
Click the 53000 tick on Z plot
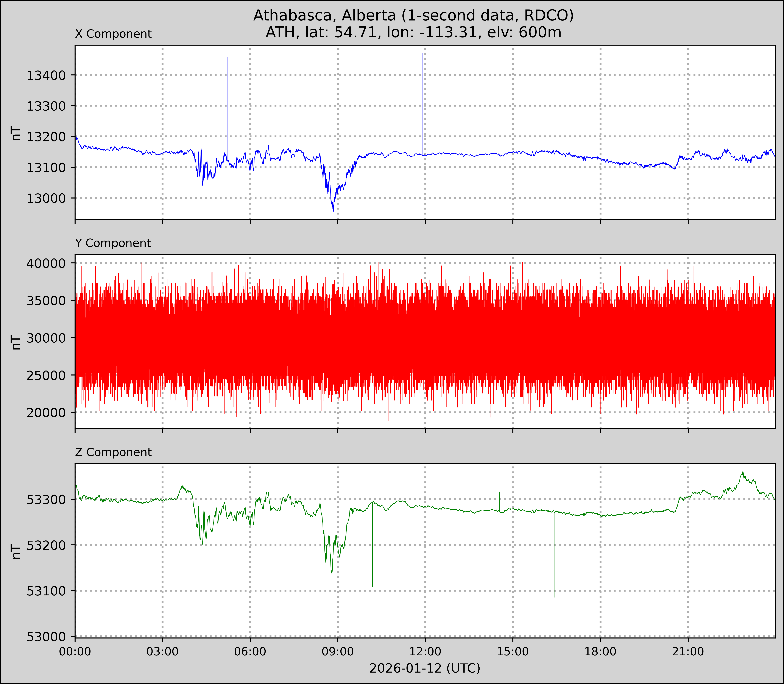(46, 637)
